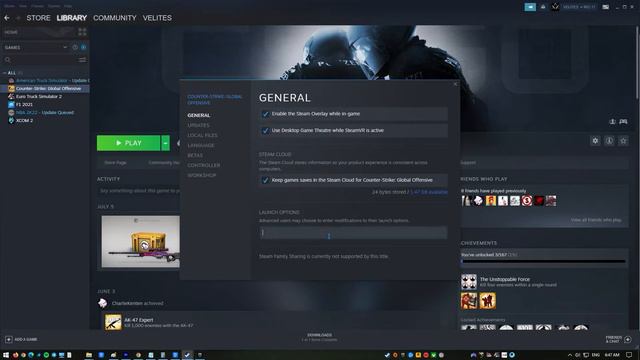640x360 pixels.
Task: Open the announcements icon in title bar
Action: (530, 7)
